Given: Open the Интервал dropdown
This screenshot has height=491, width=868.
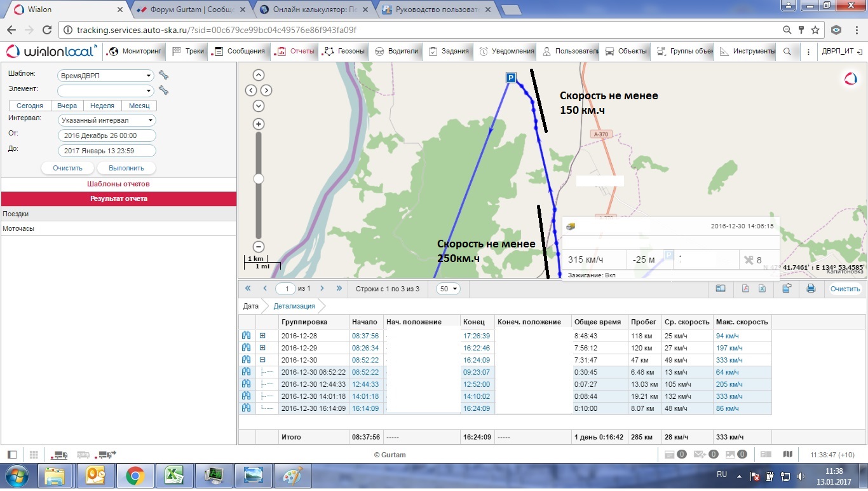Looking at the screenshot, I should coord(107,120).
